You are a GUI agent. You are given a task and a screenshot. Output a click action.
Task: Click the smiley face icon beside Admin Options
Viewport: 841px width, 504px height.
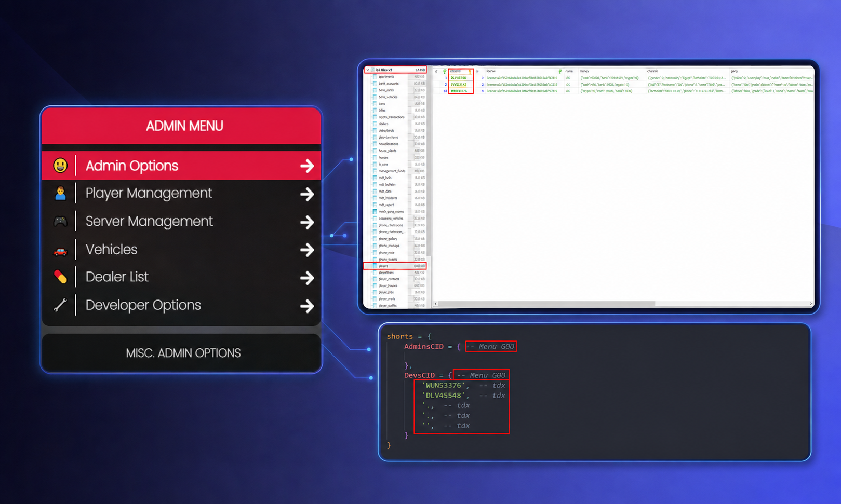click(x=60, y=166)
